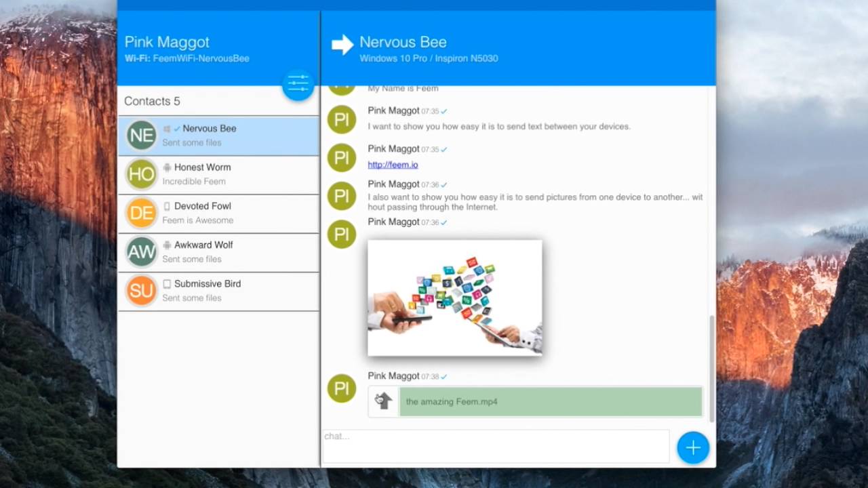The width and height of the screenshot is (868, 488).
Task: Click Awkward Wolf's AW avatar
Action: coord(141,252)
